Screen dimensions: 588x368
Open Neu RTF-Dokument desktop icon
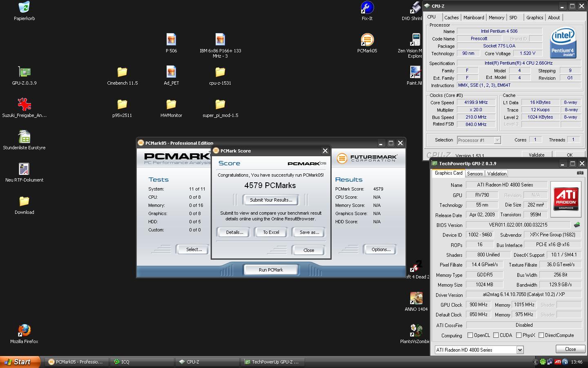[x=24, y=172]
